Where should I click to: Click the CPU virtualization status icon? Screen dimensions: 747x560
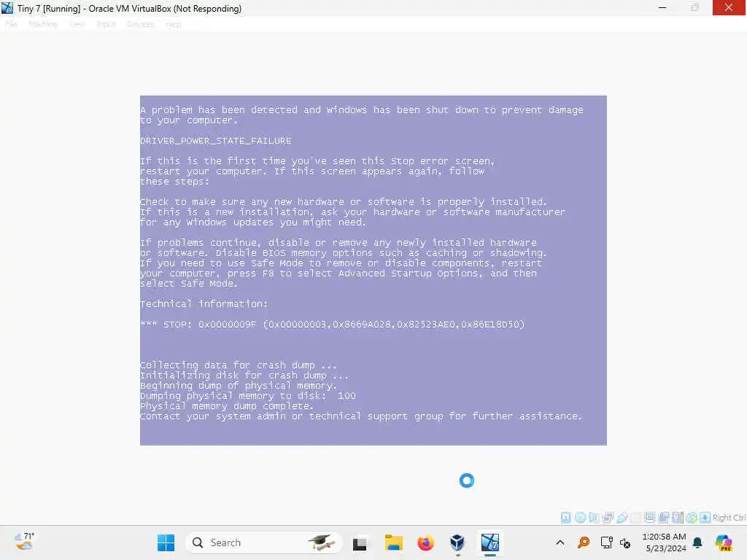point(678,518)
